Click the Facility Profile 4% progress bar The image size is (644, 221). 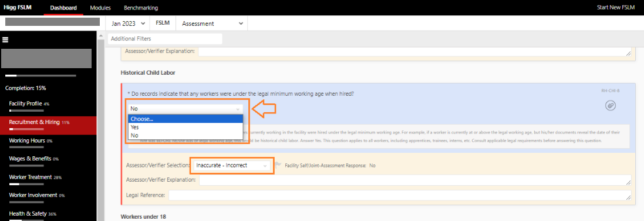26,110
